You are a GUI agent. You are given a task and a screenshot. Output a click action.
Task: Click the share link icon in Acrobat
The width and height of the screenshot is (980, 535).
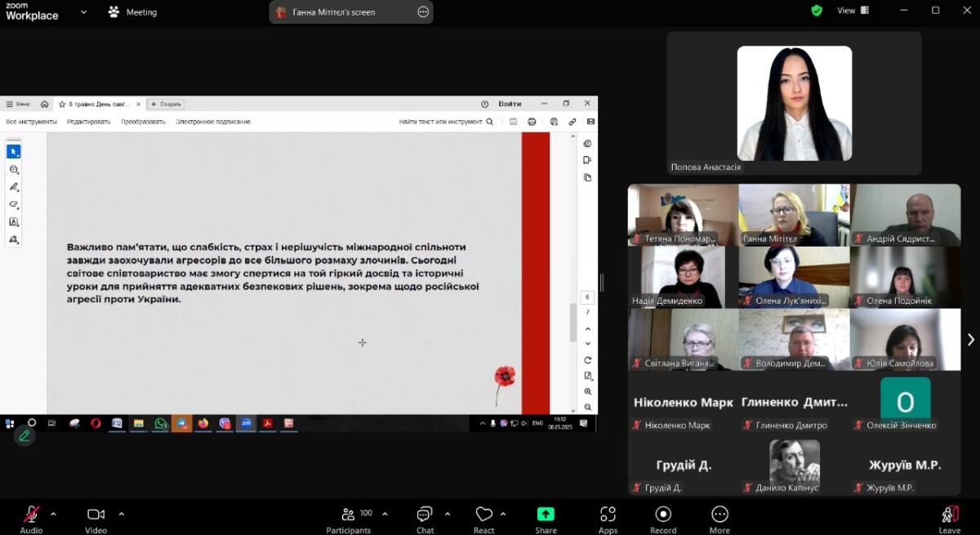pos(572,122)
